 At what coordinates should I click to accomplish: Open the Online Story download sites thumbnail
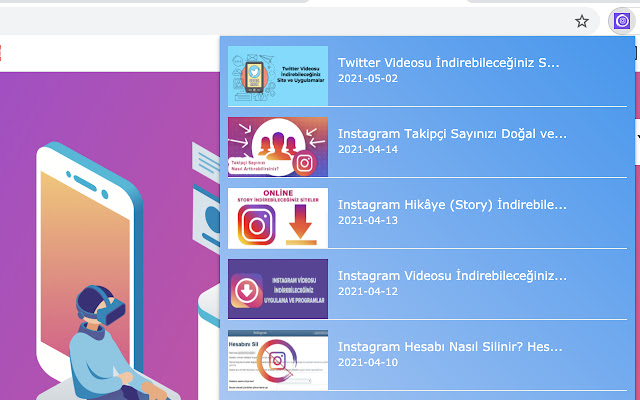(278, 218)
